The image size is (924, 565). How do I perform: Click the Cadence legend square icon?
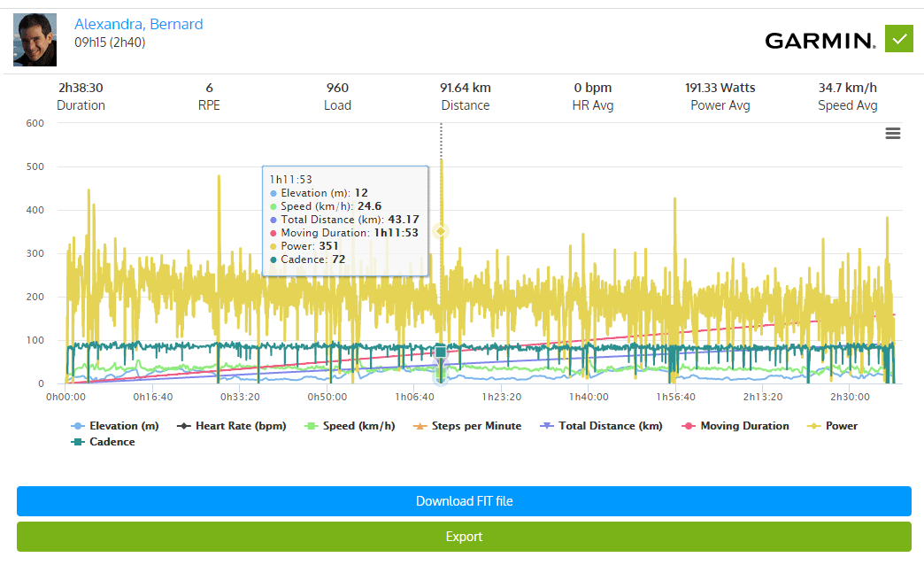tap(79, 441)
